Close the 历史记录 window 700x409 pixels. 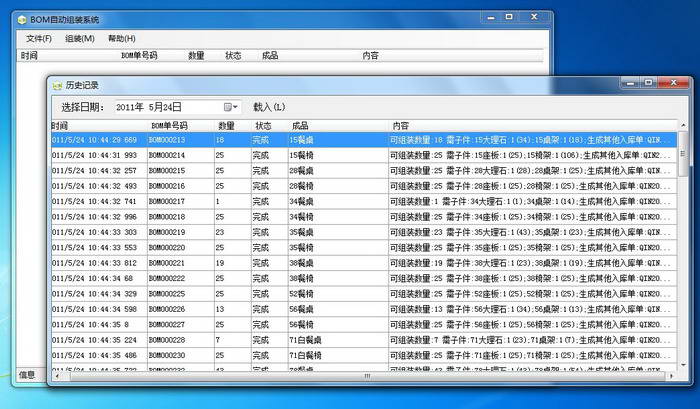point(674,83)
